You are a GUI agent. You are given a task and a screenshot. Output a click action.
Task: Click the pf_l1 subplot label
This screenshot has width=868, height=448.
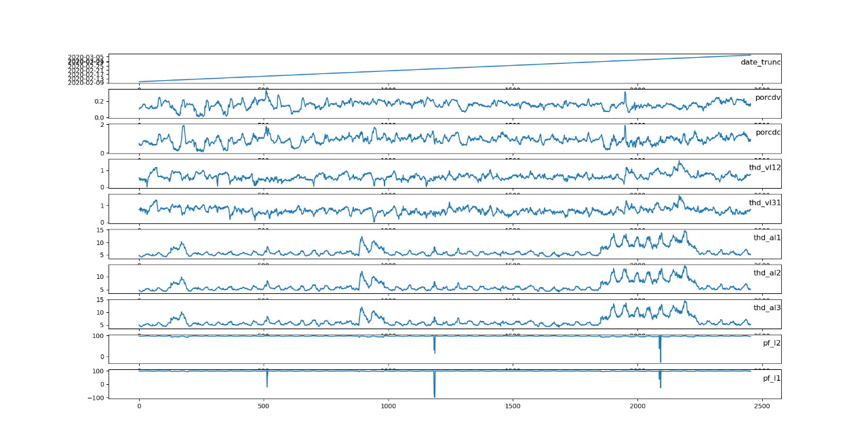pyautogui.click(x=771, y=378)
